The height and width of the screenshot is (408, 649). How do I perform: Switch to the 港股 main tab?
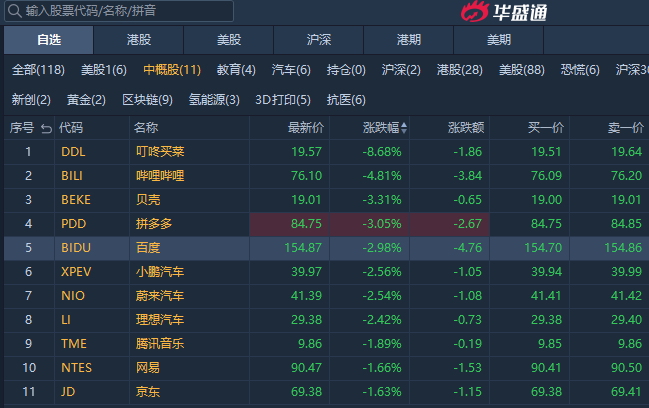pyautogui.click(x=139, y=40)
